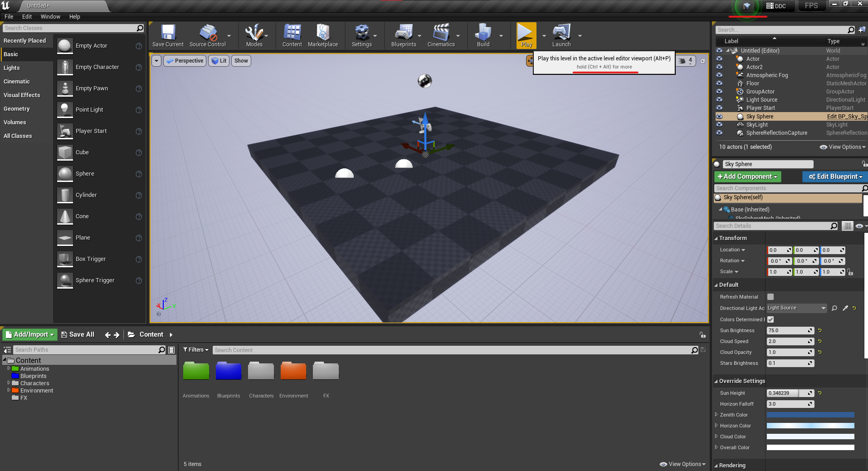The height and width of the screenshot is (471, 868).
Task: Click the Sun Brightness value field
Action: click(790, 330)
